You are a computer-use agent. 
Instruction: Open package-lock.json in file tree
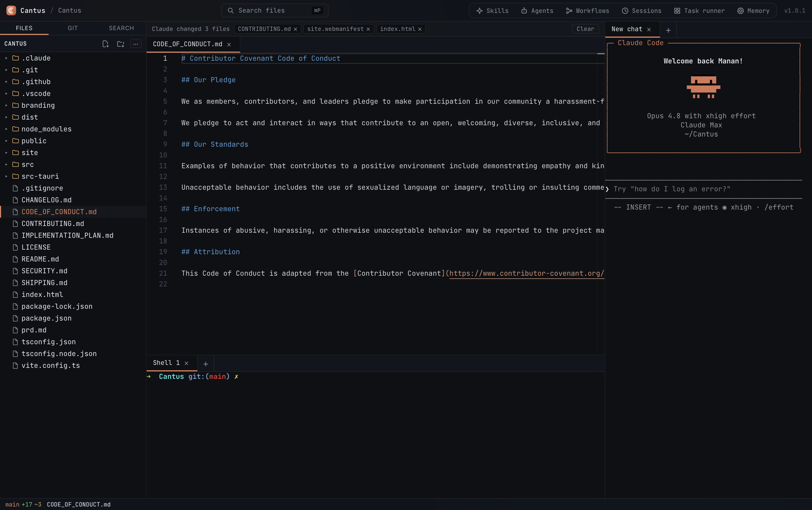click(x=73, y=306)
